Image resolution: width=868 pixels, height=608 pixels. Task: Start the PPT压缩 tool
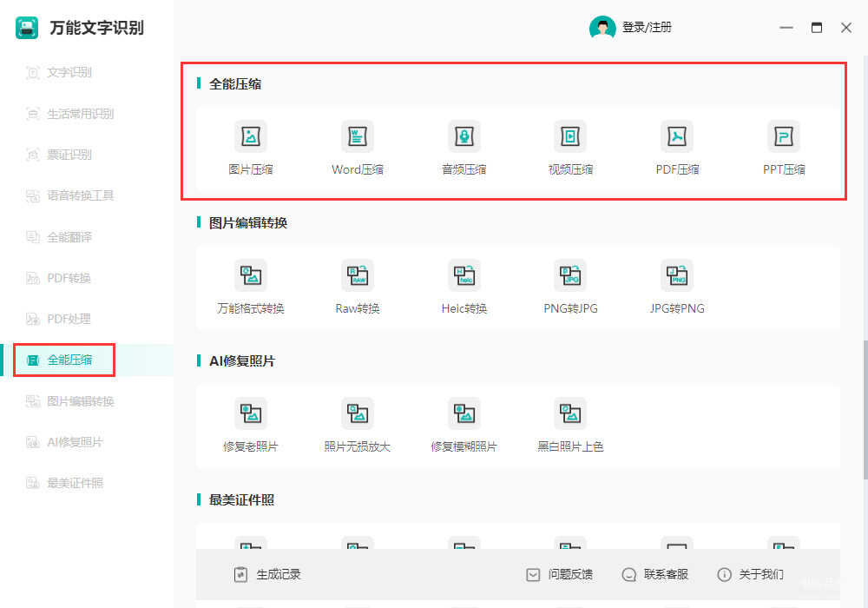784,137
